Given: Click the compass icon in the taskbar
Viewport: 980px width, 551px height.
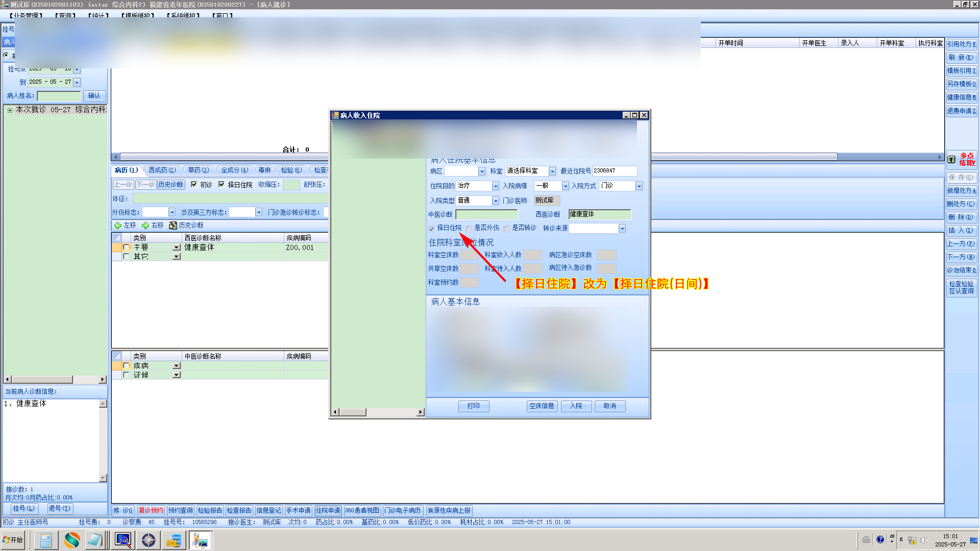Looking at the screenshot, I should [149, 540].
